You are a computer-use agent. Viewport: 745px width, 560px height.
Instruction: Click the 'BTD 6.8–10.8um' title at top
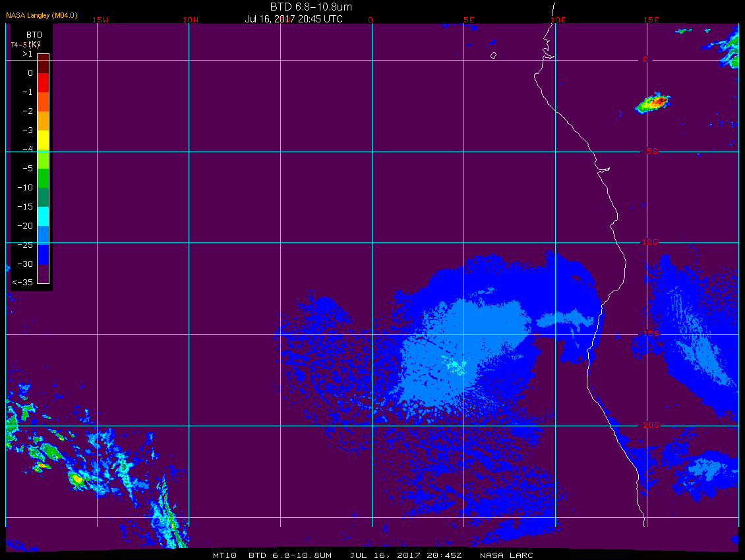click(x=311, y=7)
